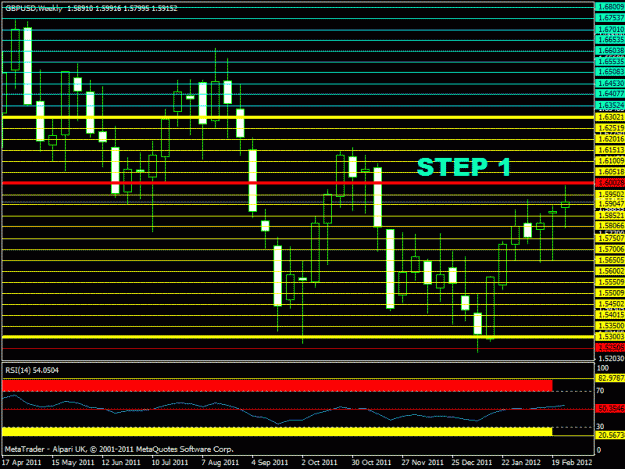The height and width of the screenshot is (469, 625).
Task: Select the 7 Aug 2011 date label
Action: pos(220,463)
